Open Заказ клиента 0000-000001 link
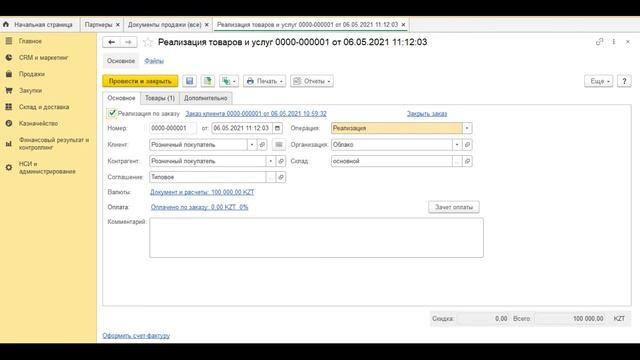 tap(256, 113)
